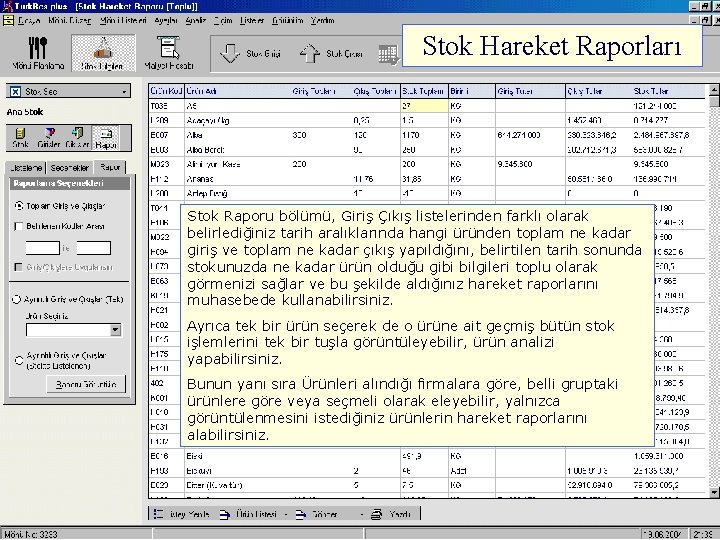This screenshot has width=720, height=540.
Task: Click the Raporu Görüntüle button
Action: point(86,384)
